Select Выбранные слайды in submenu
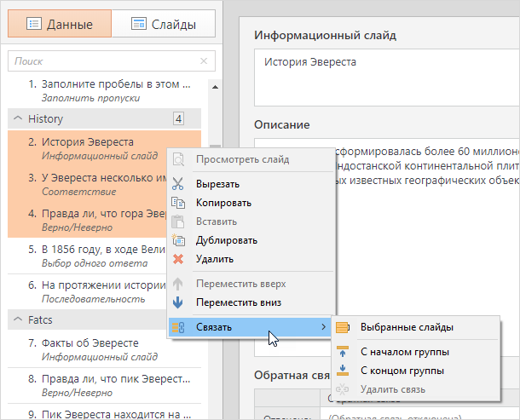Screen dimensions: 520x420 pos(415,327)
